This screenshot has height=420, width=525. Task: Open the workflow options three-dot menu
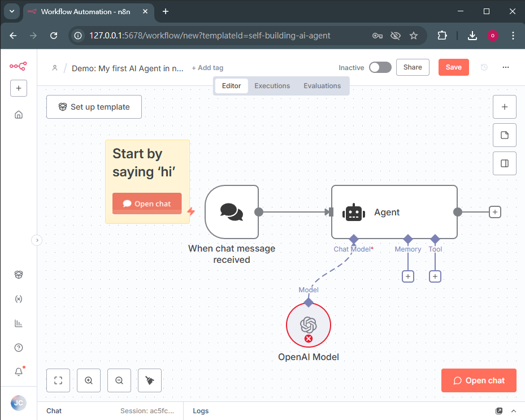click(506, 67)
